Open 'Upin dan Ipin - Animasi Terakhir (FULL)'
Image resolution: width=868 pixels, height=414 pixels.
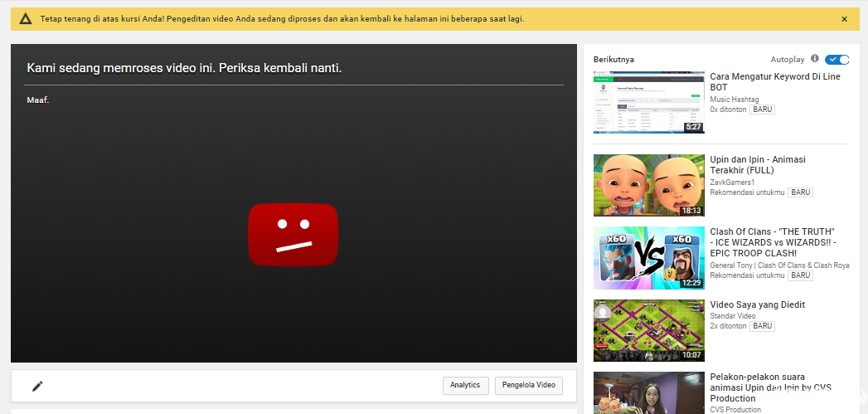pos(758,164)
